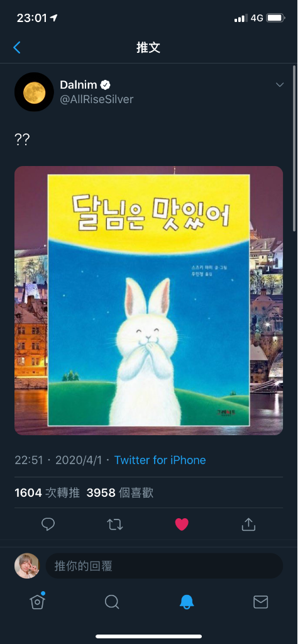View the 3958 likes list
The width and height of the screenshot is (298, 644).
(120, 493)
